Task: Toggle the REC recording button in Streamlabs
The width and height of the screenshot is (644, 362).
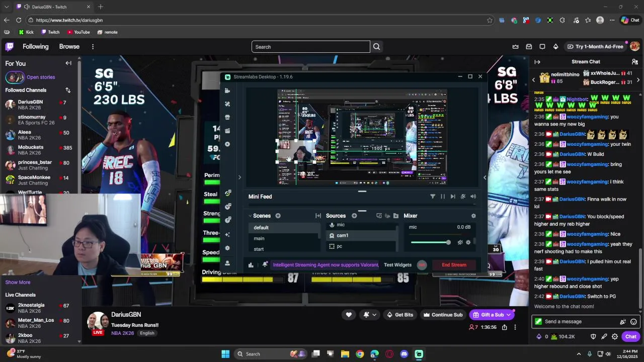Action: (x=422, y=265)
